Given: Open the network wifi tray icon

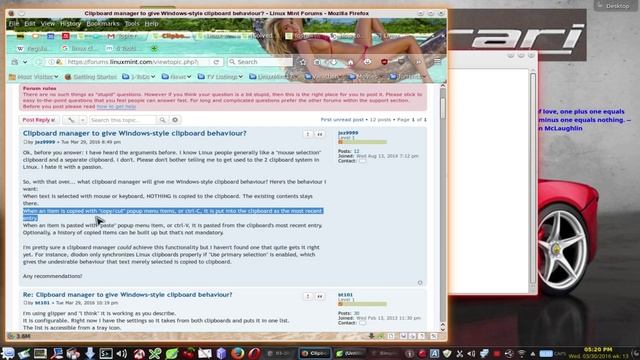Looking at the screenshot, I should point(522,353).
